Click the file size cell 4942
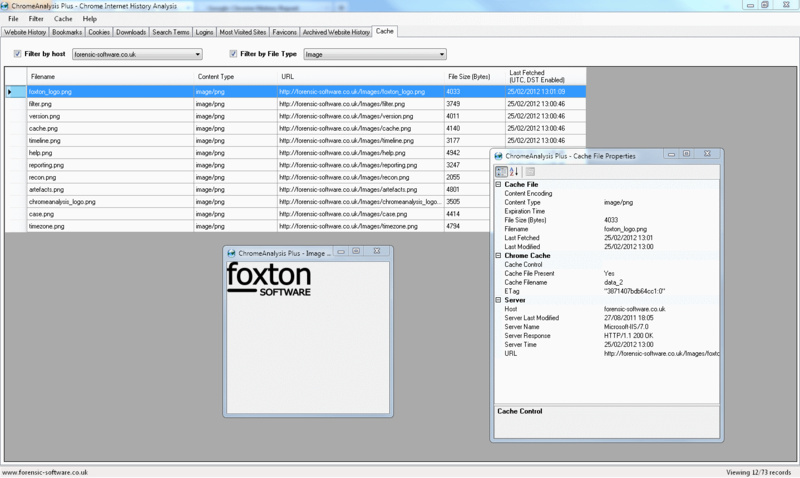This screenshot has width=800, height=478. coord(467,153)
